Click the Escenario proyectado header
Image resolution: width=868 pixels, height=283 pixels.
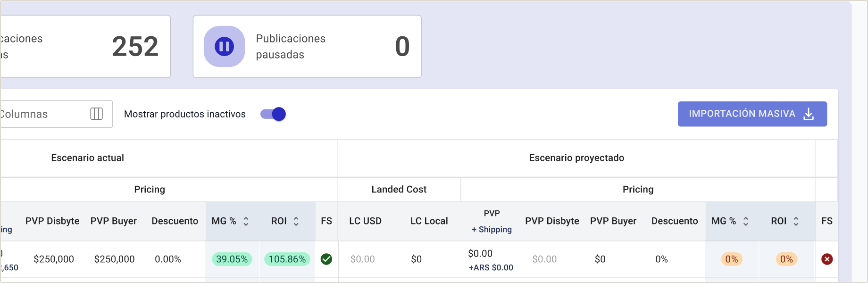click(x=576, y=158)
